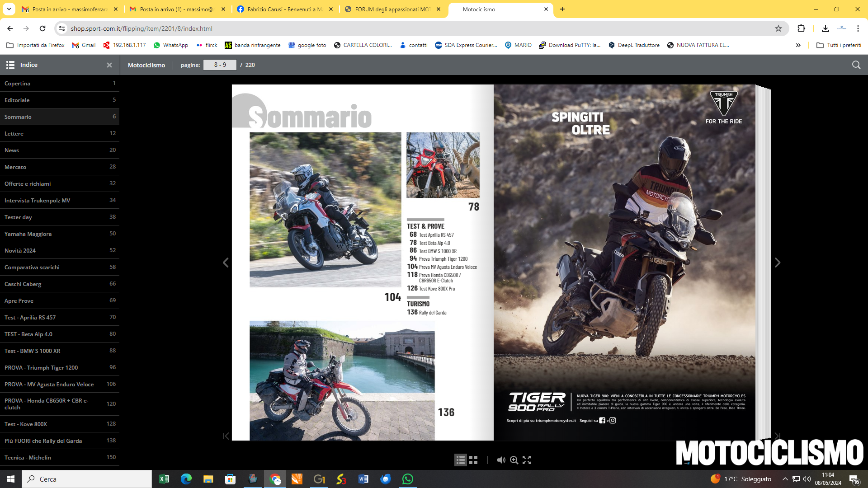Open Test - Kove 800X entry
Screen dimensions: 868x488
coord(60,424)
